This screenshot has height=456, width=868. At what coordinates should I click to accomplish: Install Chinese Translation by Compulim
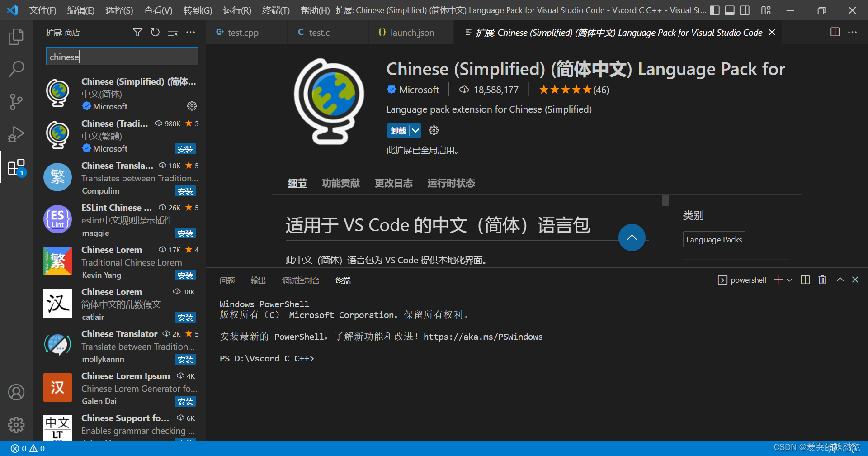coord(185,191)
